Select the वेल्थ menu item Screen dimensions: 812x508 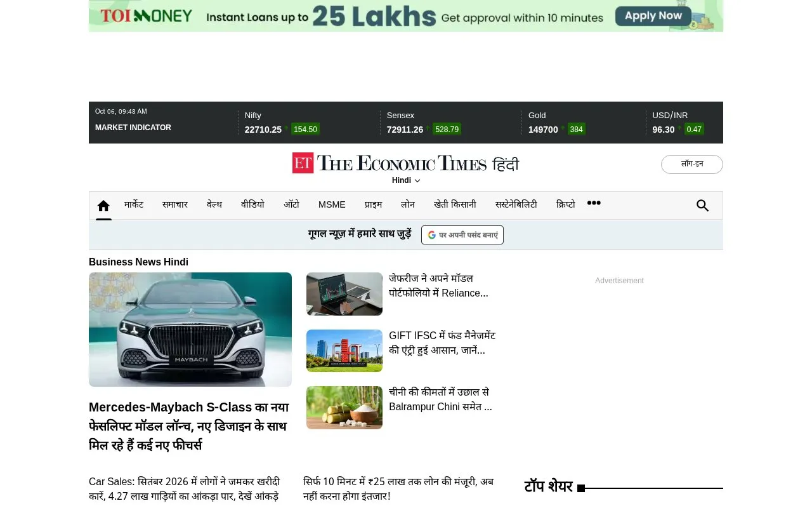pyautogui.click(x=214, y=204)
